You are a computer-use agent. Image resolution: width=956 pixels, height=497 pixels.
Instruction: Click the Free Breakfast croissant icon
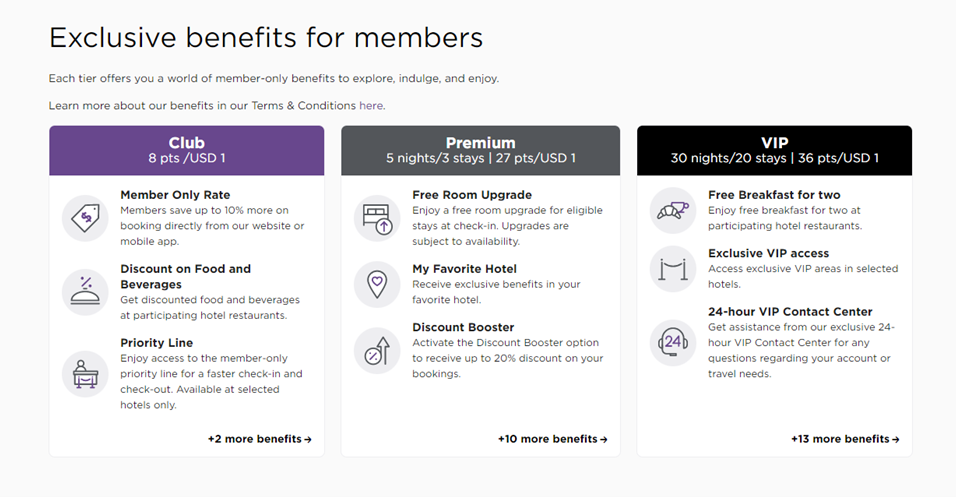point(673,210)
